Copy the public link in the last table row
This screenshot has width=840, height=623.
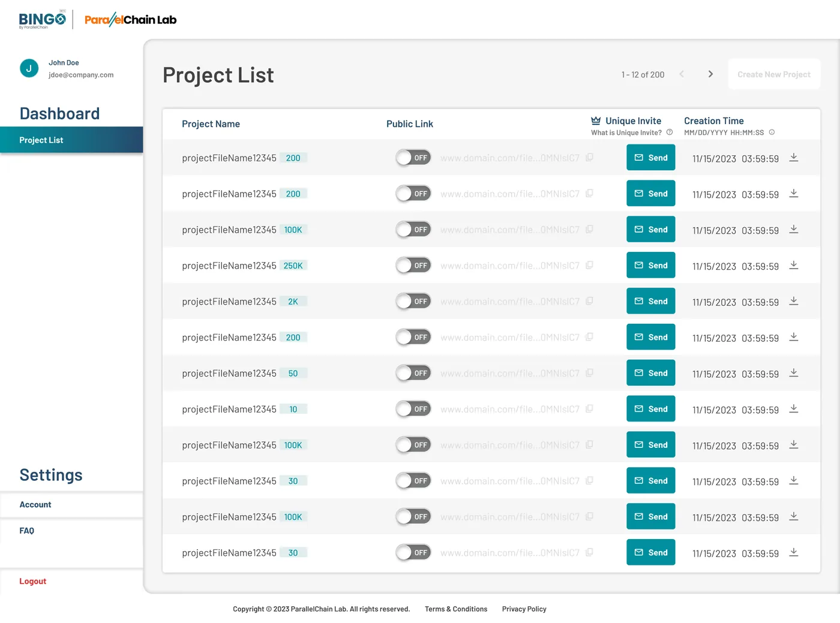coord(589,552)
